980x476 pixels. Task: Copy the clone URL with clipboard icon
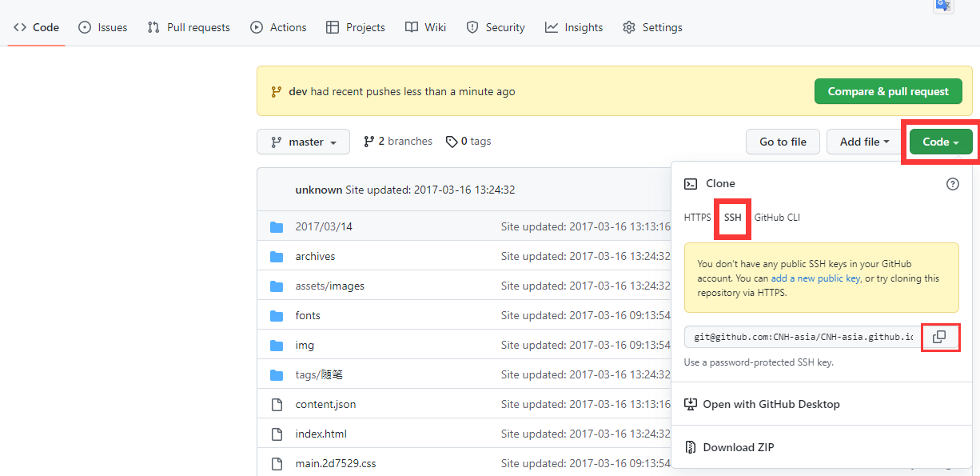pos(939,338)
